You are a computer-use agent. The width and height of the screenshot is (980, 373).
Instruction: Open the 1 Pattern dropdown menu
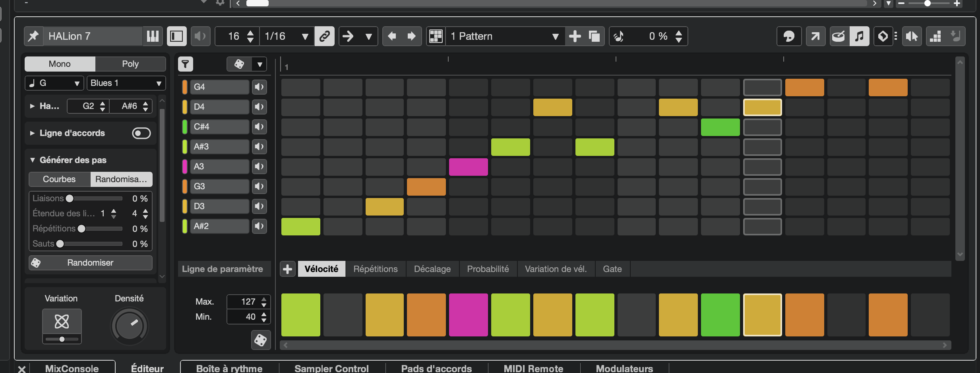pyautogui.click(x=505, y=36)
